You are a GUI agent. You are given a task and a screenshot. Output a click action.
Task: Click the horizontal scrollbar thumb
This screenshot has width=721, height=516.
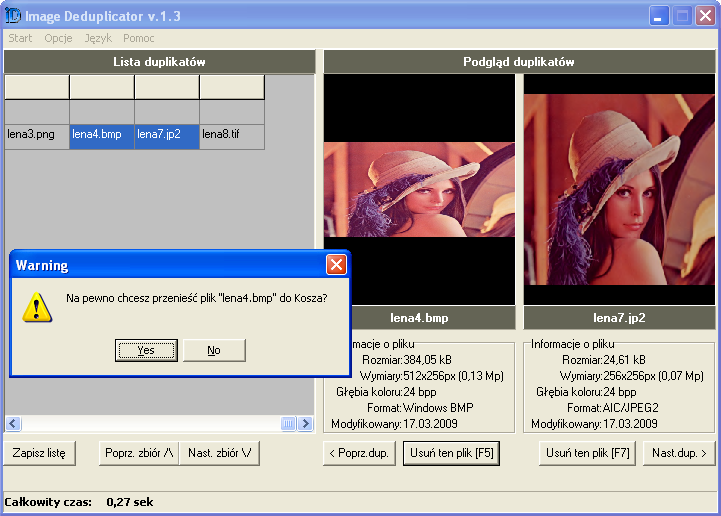tap(288, 423)
